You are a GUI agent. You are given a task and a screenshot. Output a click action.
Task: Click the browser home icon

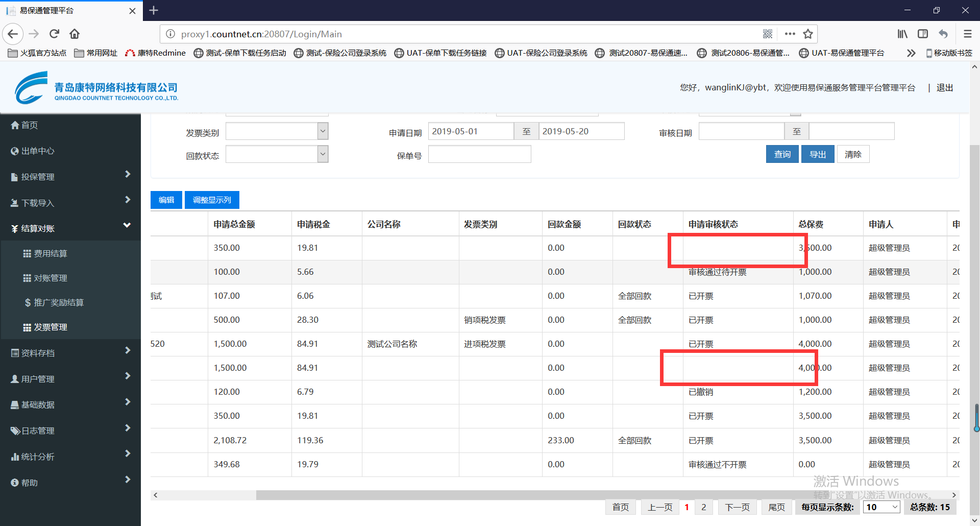[75, 34]
